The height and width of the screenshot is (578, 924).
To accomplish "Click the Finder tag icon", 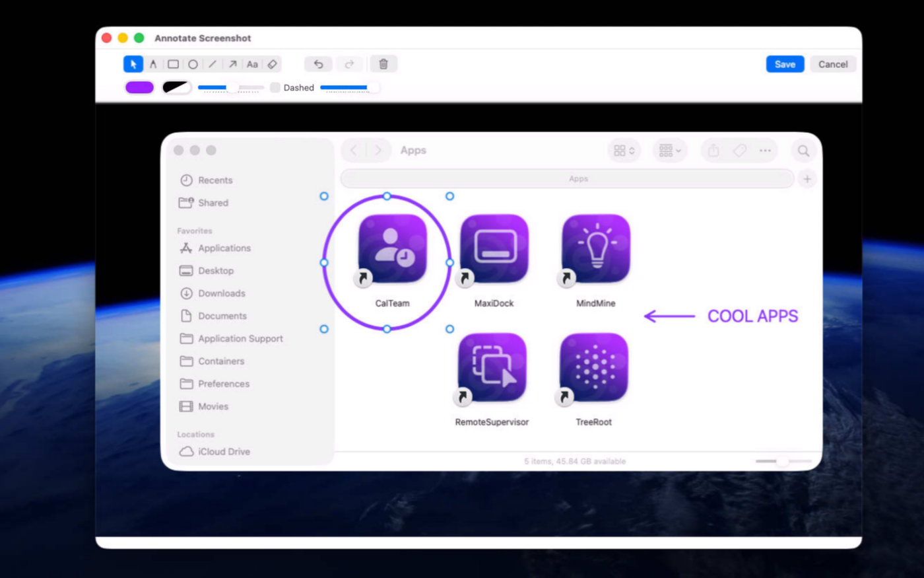I will 739,151.
